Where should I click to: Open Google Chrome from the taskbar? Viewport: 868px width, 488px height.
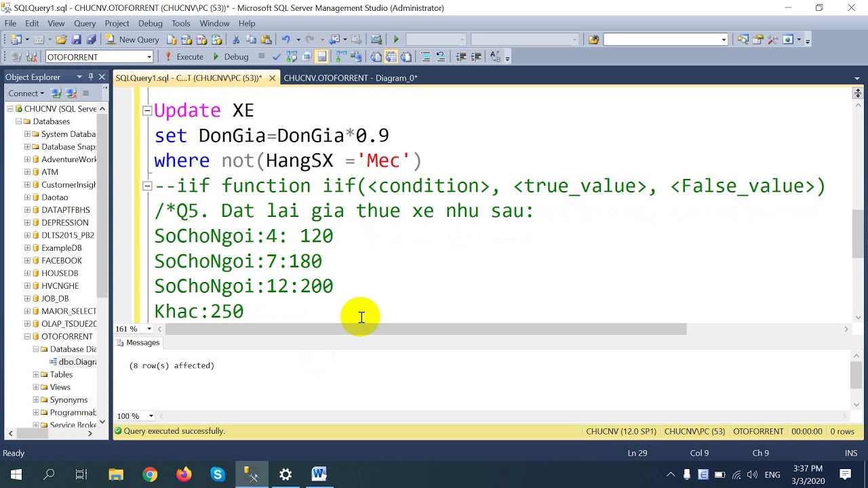click(x=150, y=474)
